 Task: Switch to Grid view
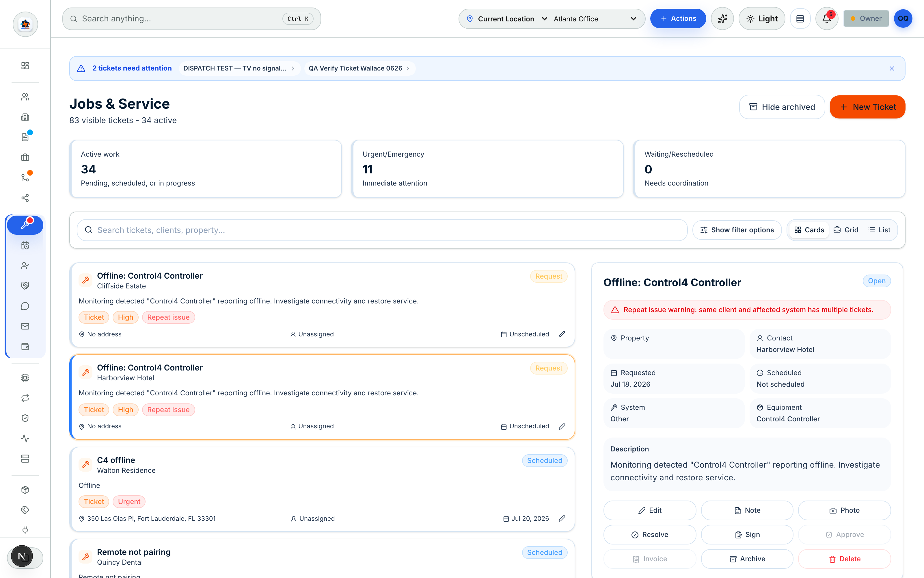846,230
